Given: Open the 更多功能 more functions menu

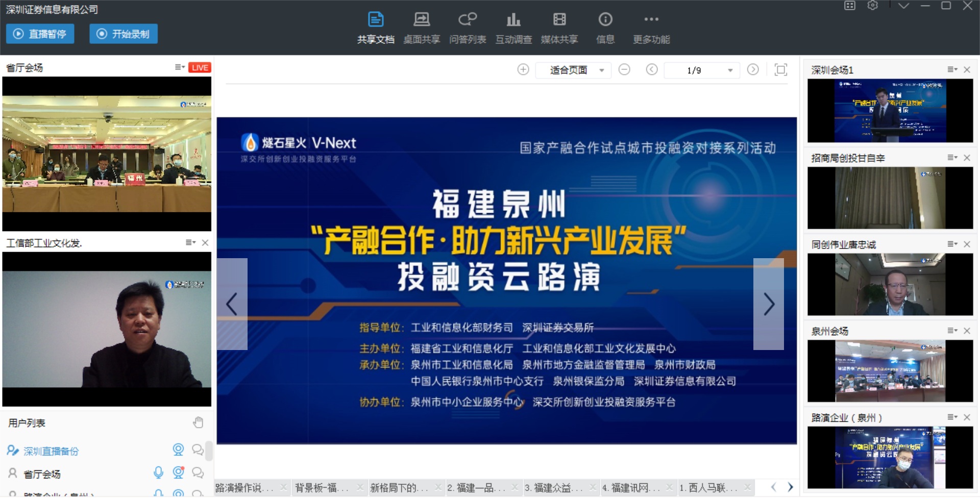Looking at the screenshot, I should (x=651, y=28).
